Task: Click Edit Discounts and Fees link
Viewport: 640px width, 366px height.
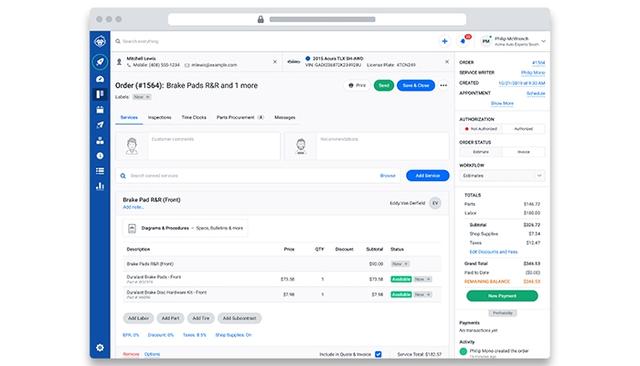Action: (493, 252)
